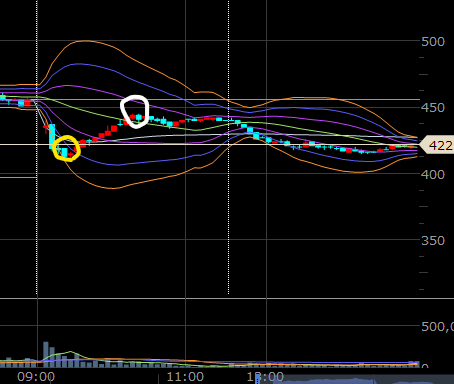This screenshot has width=454, height=384.
Task: Click the short green line segment below 400
Action: pyautogui.click(x=18, y=177)
